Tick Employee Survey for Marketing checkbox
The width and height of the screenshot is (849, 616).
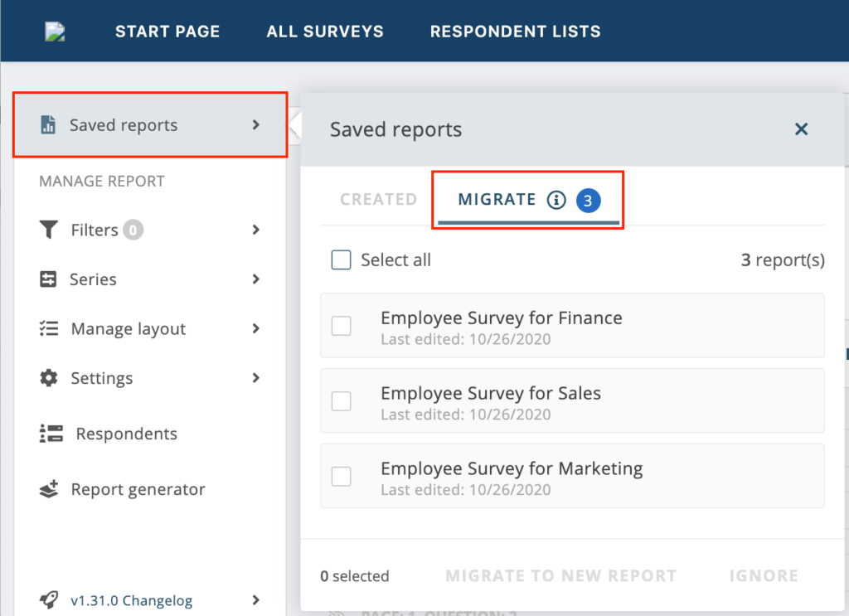[x=341, y=477]
